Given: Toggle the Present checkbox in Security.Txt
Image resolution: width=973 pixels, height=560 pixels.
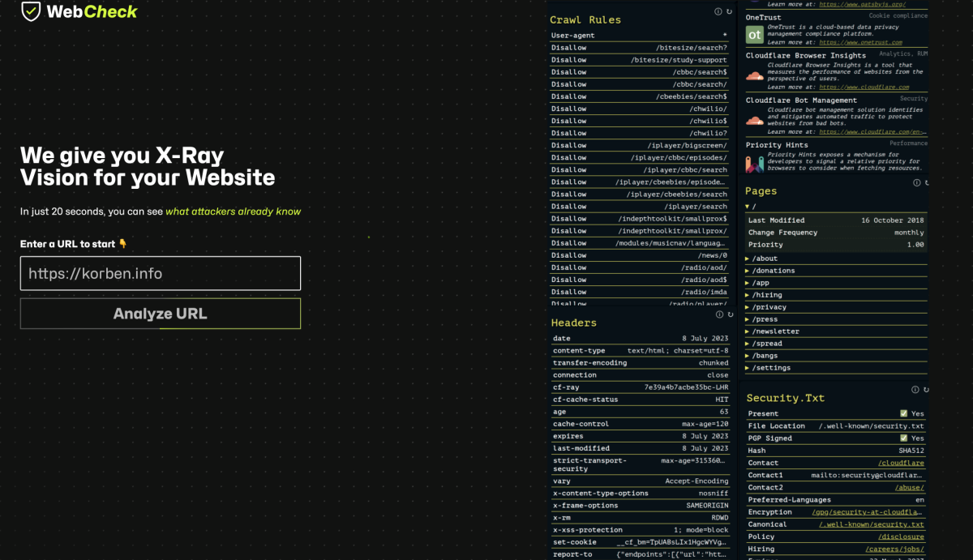Looking at the screenshot, I should coord(902,413).
